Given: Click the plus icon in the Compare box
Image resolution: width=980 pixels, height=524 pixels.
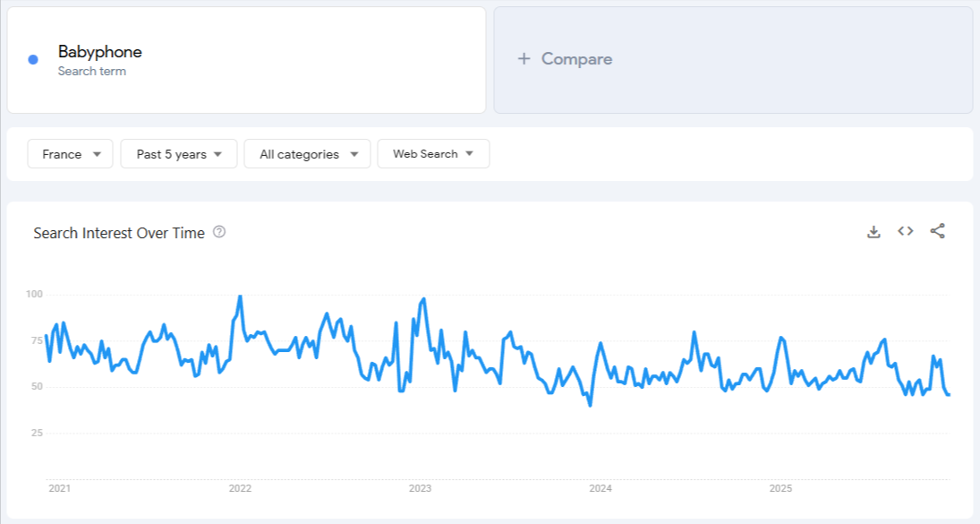Looking at the screenshot, I should 522,59.
